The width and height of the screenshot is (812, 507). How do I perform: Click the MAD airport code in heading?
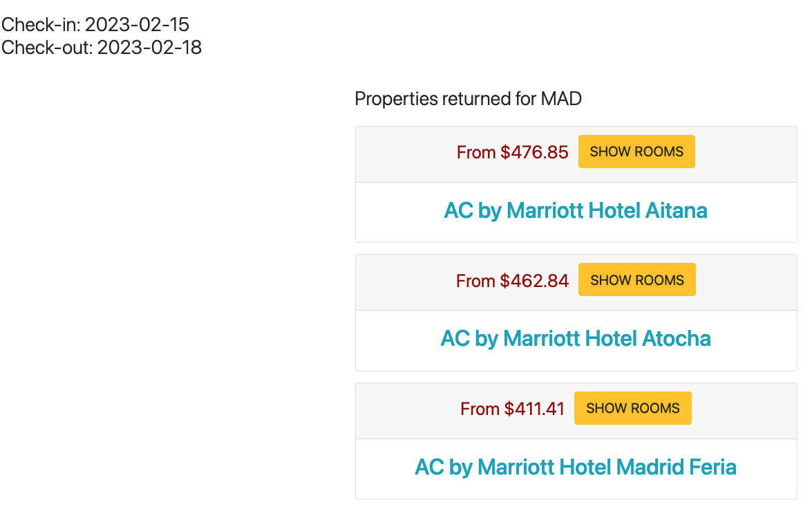(x=561, y=98)
